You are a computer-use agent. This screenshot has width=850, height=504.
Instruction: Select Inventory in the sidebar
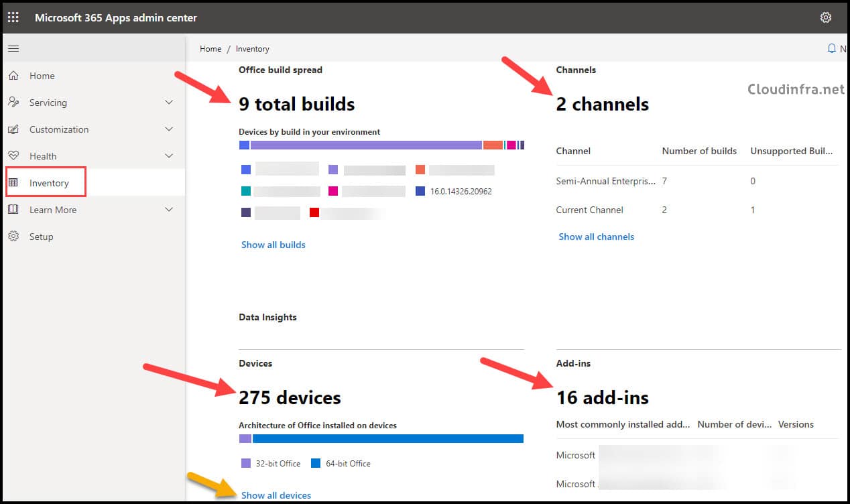coord(49,183)
